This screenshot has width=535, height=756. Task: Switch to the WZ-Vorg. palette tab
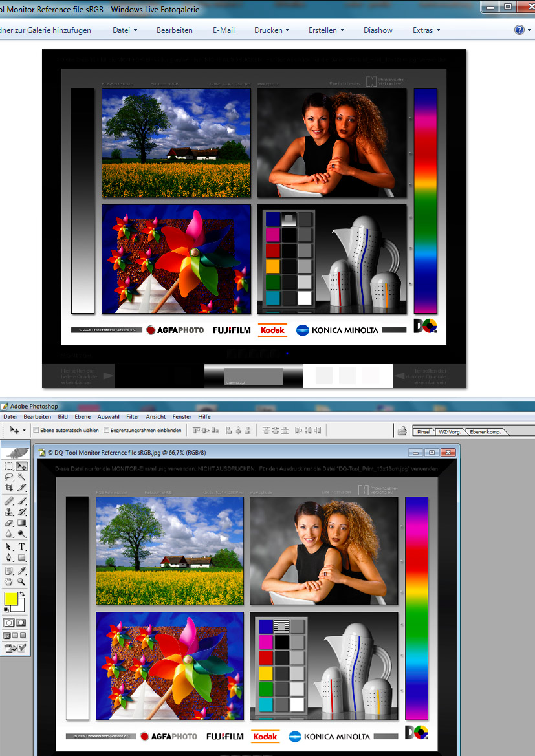pyautogui.click(x=450, y=431)
